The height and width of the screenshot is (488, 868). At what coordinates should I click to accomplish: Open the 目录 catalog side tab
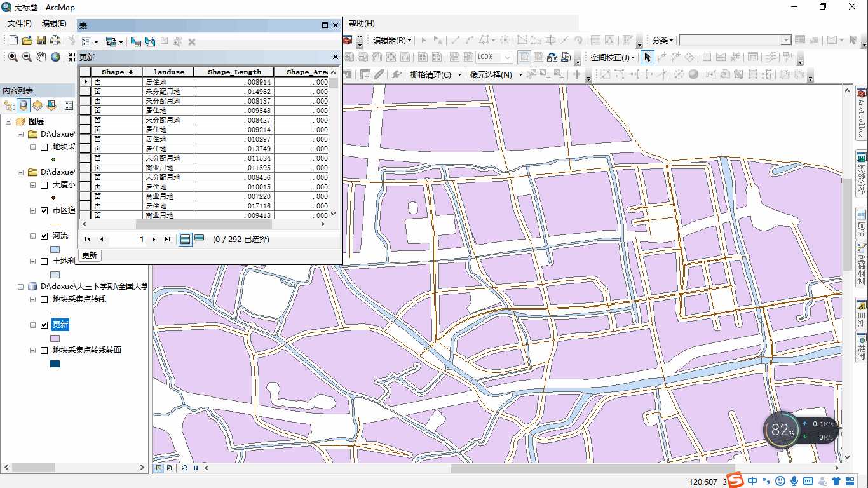[862, 315]
